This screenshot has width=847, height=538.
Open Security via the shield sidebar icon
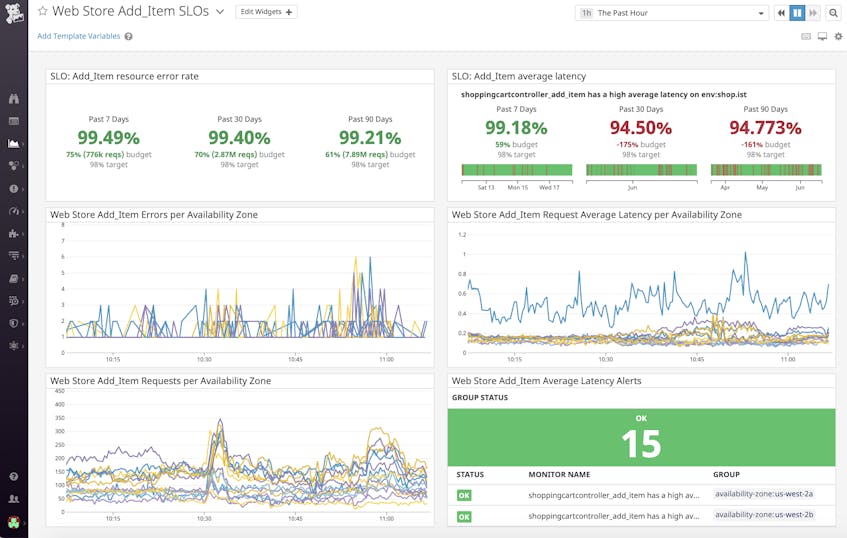coord(14,323)
